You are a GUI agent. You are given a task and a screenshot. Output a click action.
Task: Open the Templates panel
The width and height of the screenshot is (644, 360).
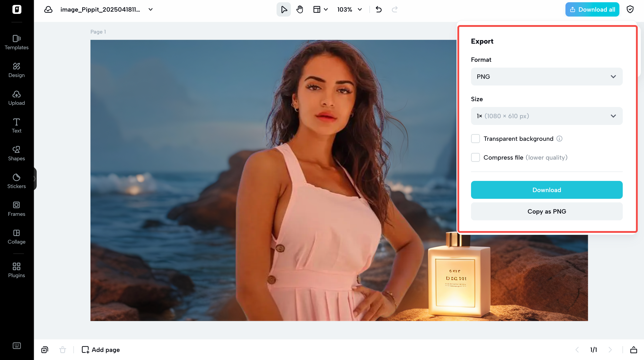click(17, 43)
